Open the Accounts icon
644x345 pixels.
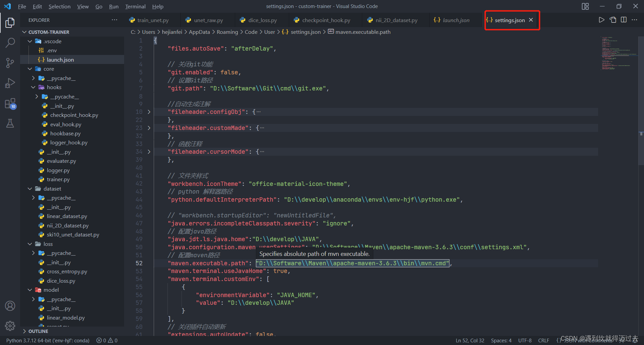point(10,306)
